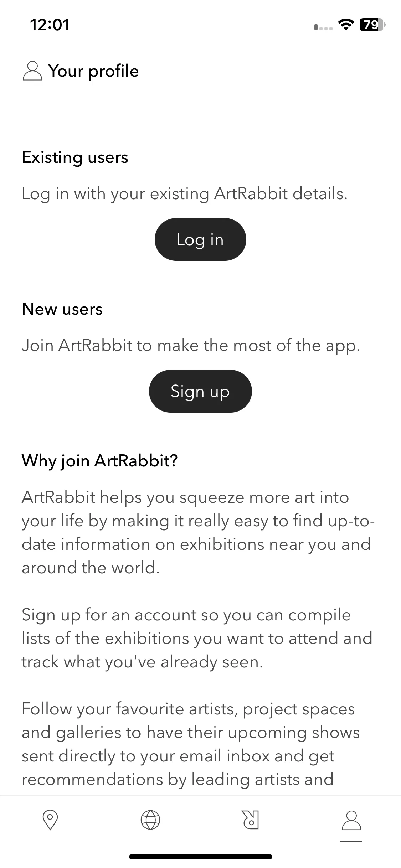Tap the profile tab in bottom bar
Viewport: 401px width, 868px height.
coord(351,820)
